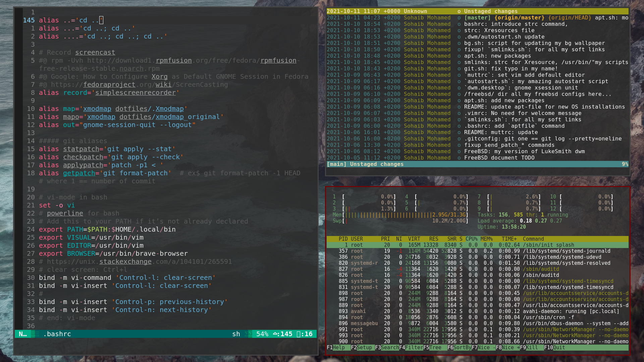This screenshot has width=644, height=362.
Task: Open the F4 Filter prompt
Action: [x=414, y=348]
